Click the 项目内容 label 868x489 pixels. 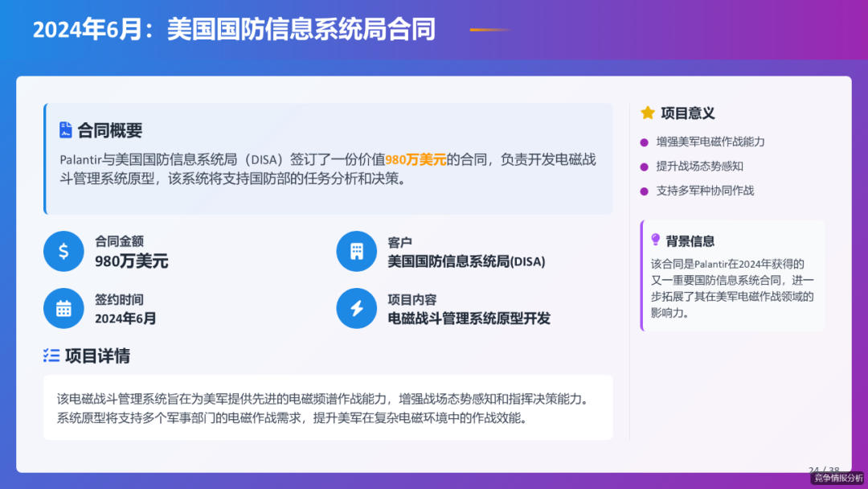pos(411,300)
